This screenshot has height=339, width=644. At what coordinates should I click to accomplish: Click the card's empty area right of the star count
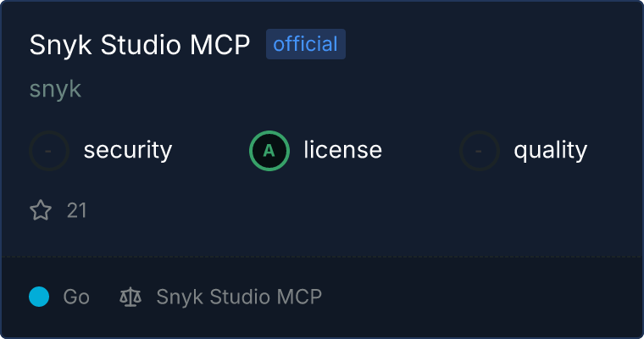362,211
